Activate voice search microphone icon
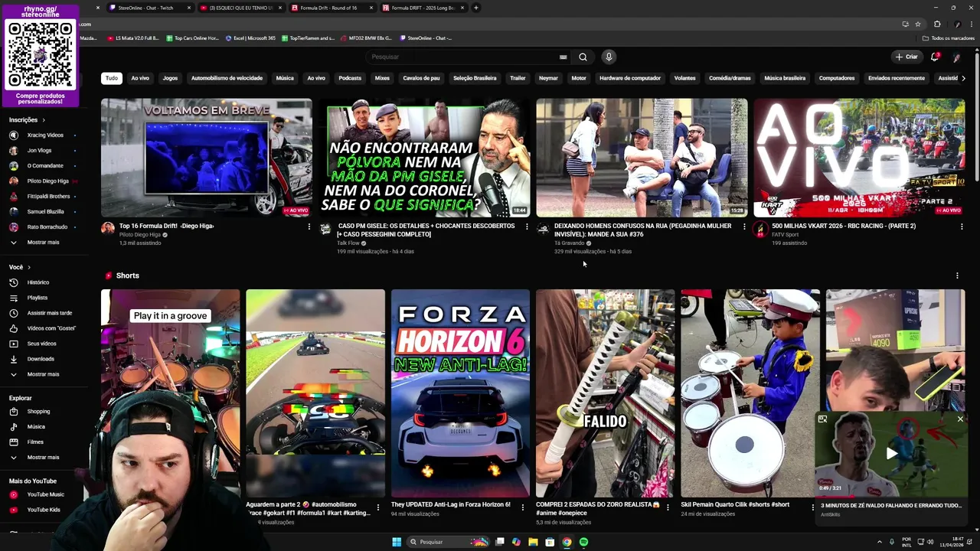This screenshot has height=551, width=980. (609, 57)
